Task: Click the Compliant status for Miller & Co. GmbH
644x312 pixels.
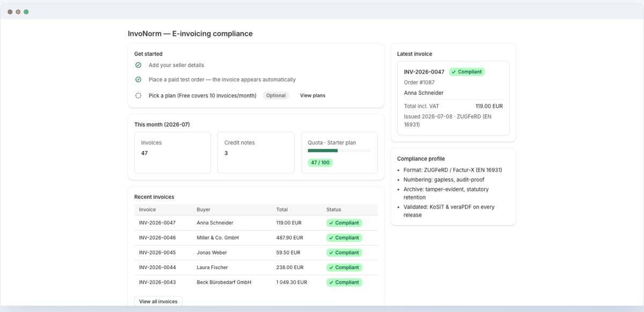Action: point(344,237)
